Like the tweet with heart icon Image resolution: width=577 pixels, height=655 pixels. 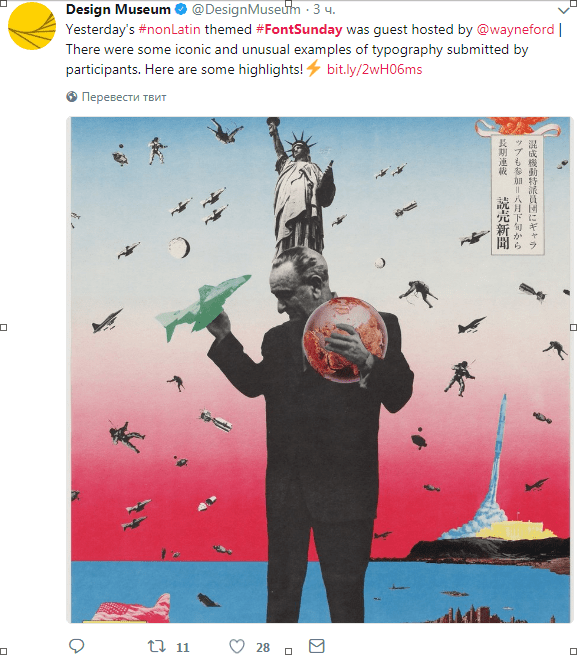[237, 646]
